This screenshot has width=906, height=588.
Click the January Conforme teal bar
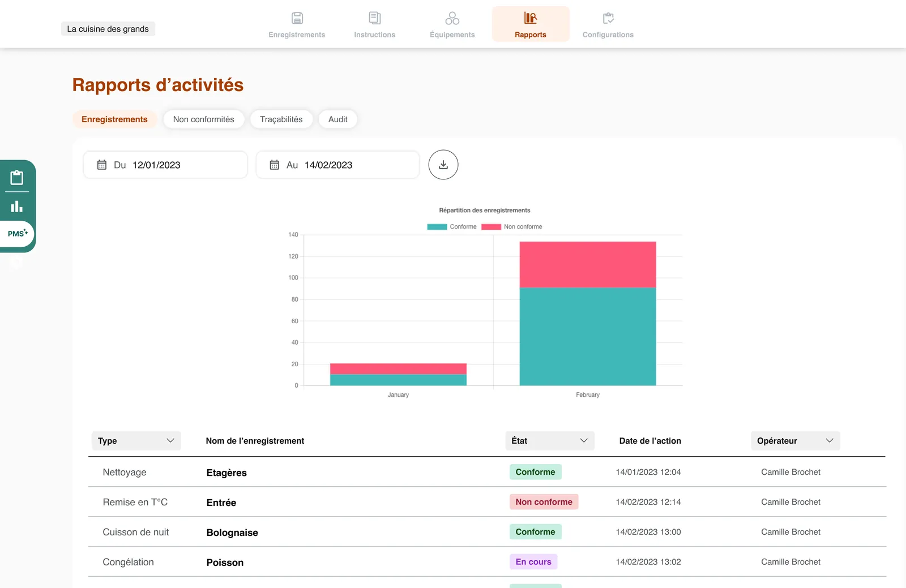point(398,380)
